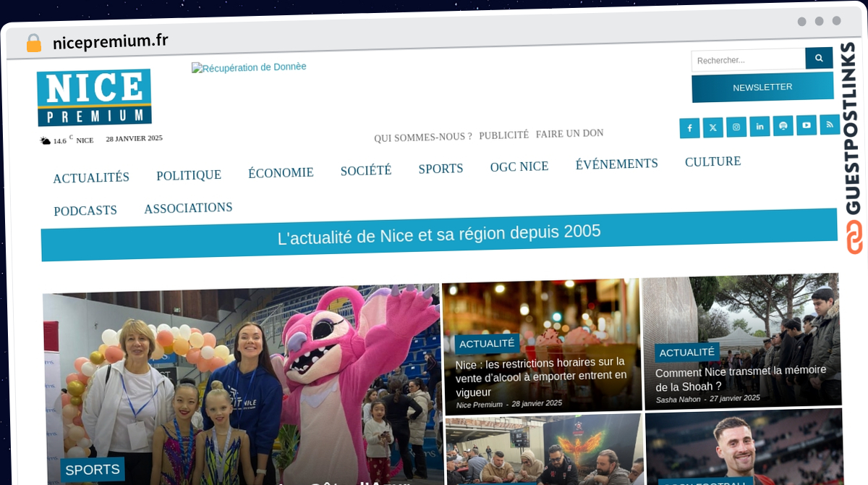Open the poker table article thumbnail
Image resolution: width=868 pixels, height=485 pixels.
coord(544,449)
